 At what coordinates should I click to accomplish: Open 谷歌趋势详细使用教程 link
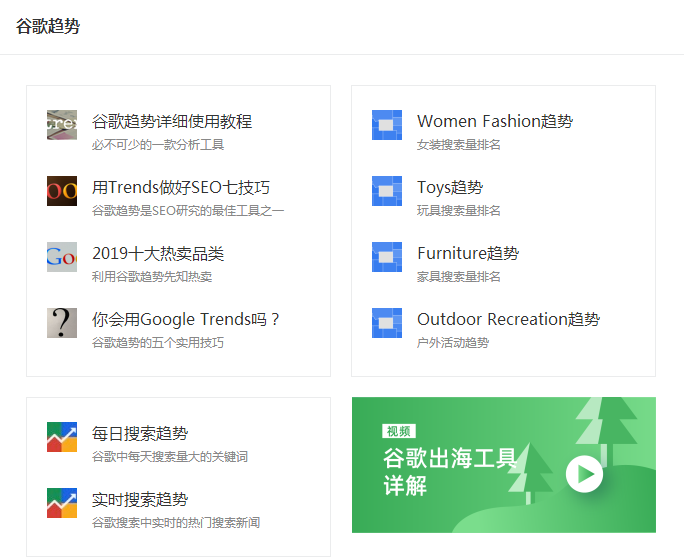pos(172,121)
